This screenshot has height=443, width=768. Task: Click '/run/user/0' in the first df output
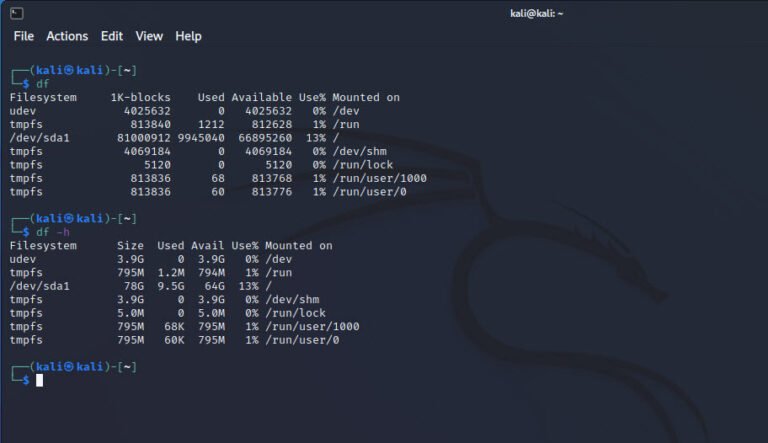pos(369,192)
